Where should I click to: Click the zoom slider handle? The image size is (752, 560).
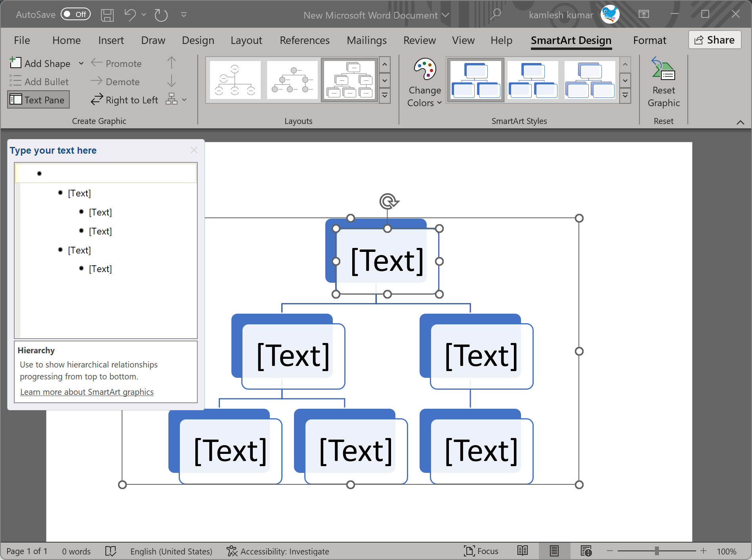coord(657,551)
